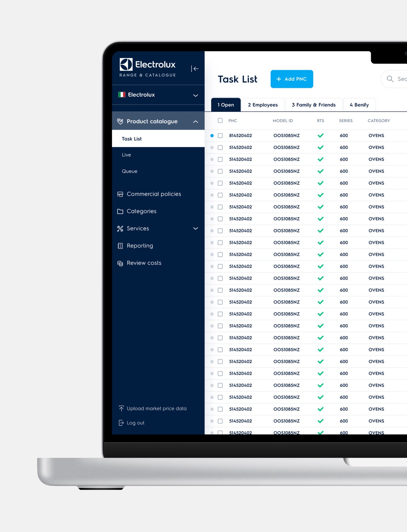Screen dimensions: 407x532
Task: Sort by SERIES column header
Action: (x=346, y=121)
